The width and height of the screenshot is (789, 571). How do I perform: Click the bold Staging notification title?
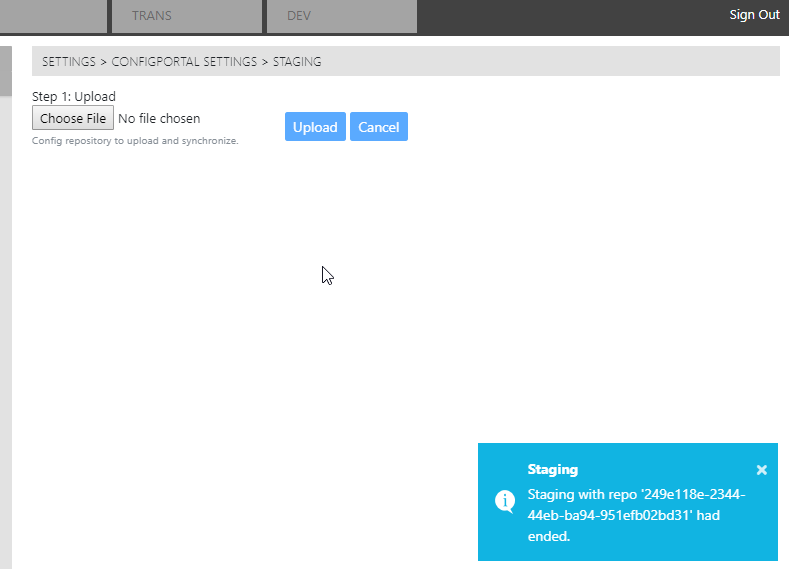pos(553,469)
